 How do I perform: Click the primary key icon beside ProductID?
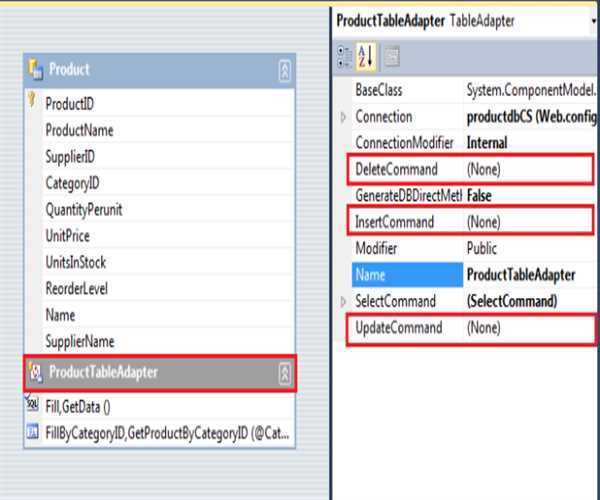point(33,102)
